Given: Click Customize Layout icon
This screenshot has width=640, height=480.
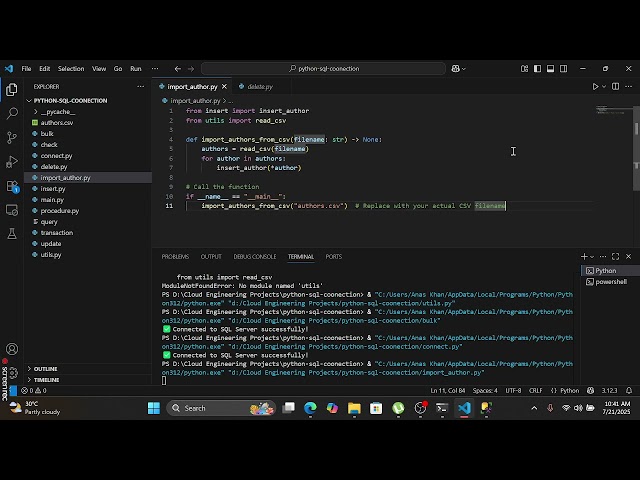Looking at the screenshot, I should click(x=524, y=69).
